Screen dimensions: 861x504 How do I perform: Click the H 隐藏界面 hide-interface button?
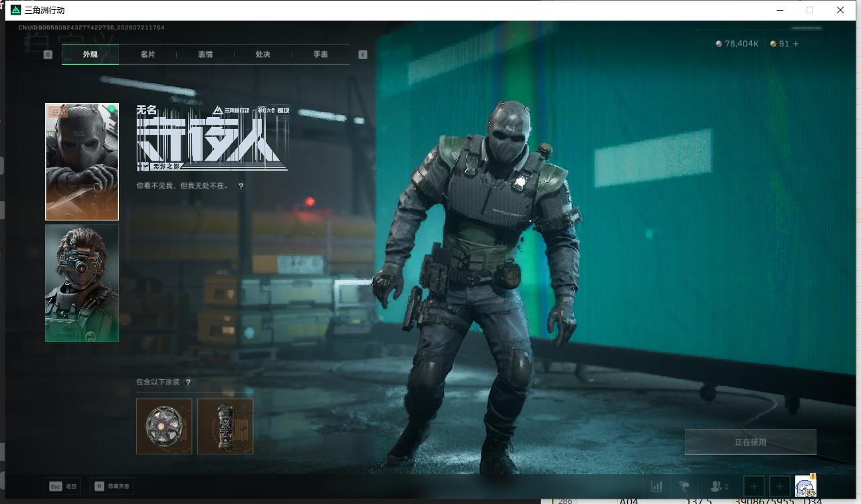tap(112, 486)
